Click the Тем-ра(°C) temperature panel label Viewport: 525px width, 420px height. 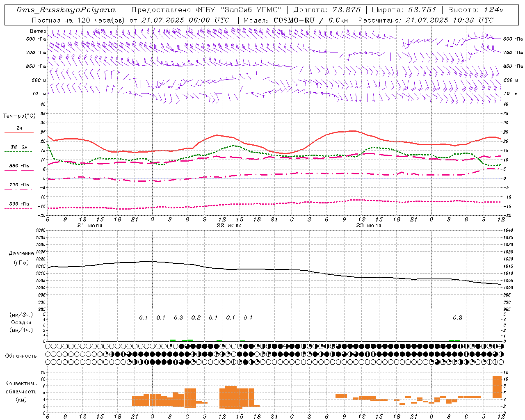[19, 116]
